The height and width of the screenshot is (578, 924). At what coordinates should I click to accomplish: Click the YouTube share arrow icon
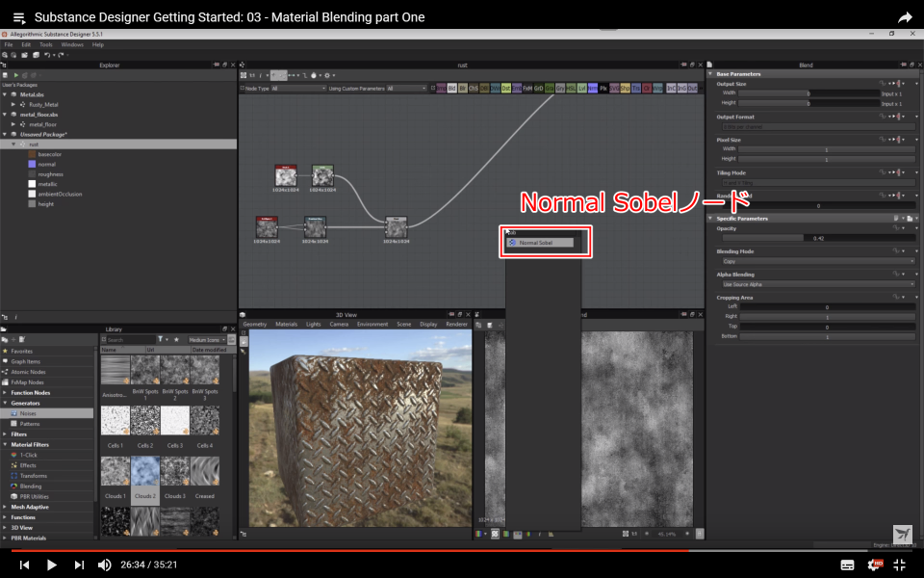click(905, 17)
